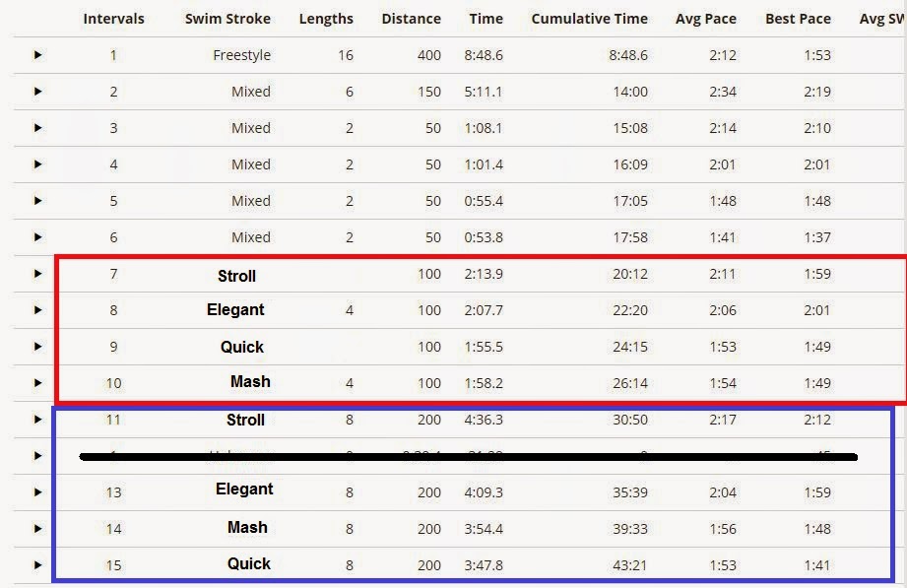This screenshot has width=907, height=588.
Task: Expand interval 10 Mash row
Action: pos(37,383)
